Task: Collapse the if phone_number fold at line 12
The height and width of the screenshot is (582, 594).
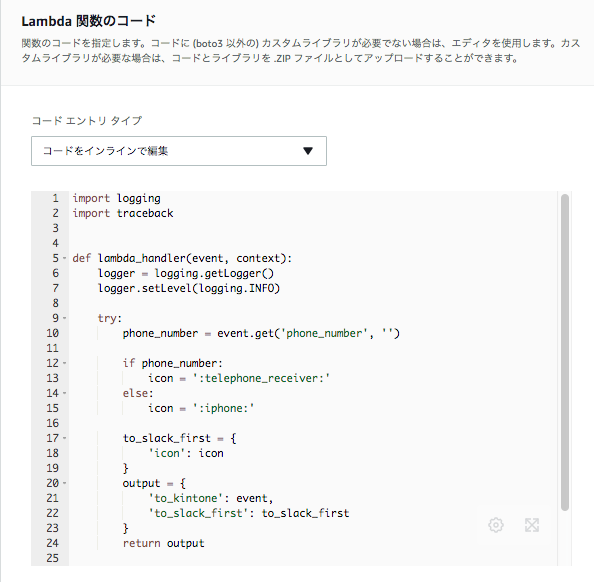Action: coord(64,363)
